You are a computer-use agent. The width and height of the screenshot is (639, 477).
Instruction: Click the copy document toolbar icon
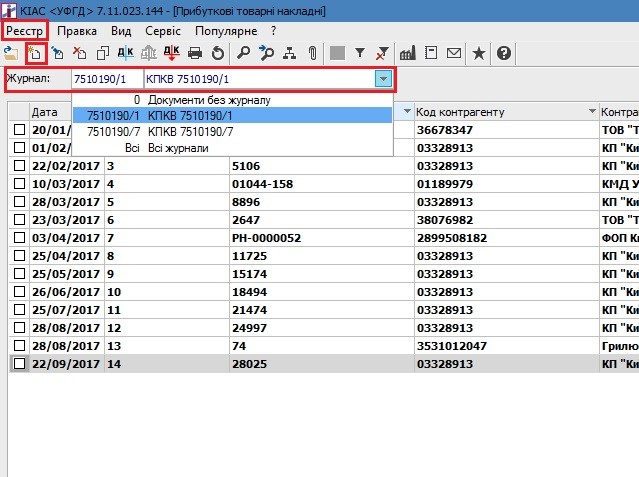point(103,53)
